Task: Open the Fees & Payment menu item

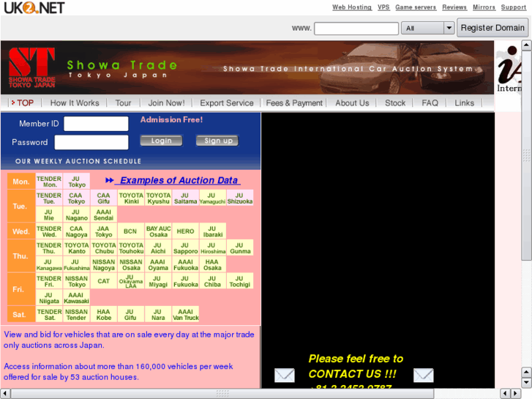Action: pyautogui.click(x=294, y=103)
